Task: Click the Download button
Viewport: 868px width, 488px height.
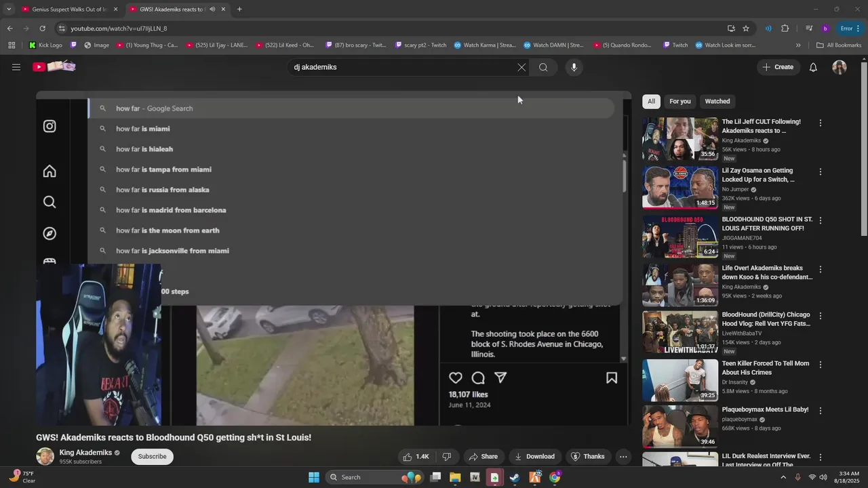Action: [x=535, y=457]
